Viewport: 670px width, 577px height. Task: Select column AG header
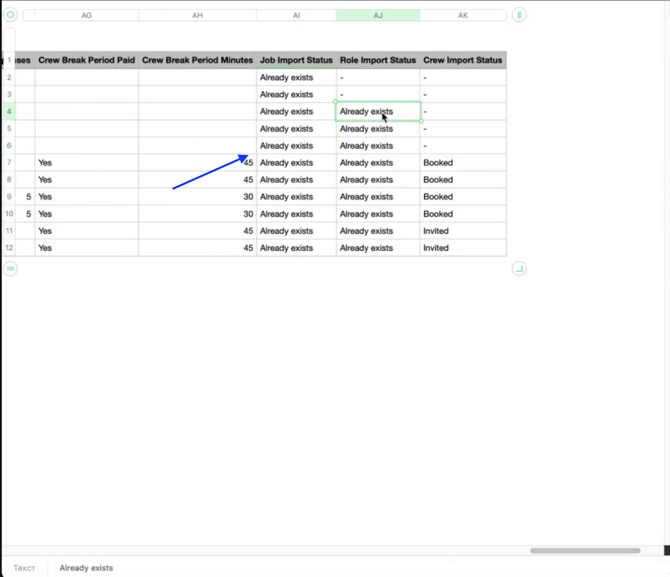[86, 16]
